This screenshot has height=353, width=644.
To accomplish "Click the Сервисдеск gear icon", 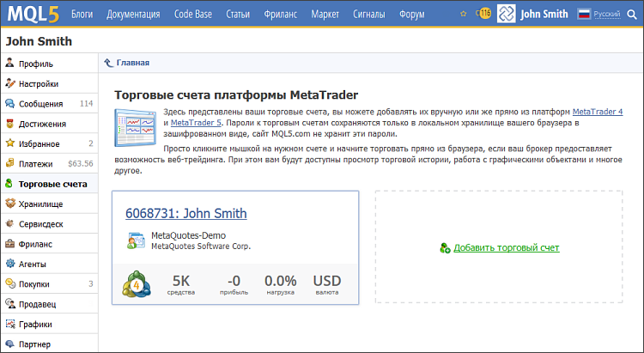I will [9, 223].
